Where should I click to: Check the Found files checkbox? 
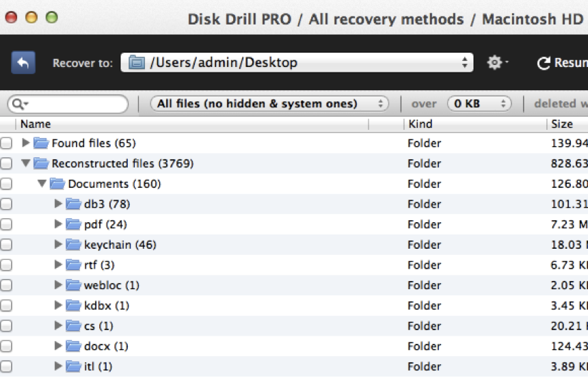(x=6, y=144)
